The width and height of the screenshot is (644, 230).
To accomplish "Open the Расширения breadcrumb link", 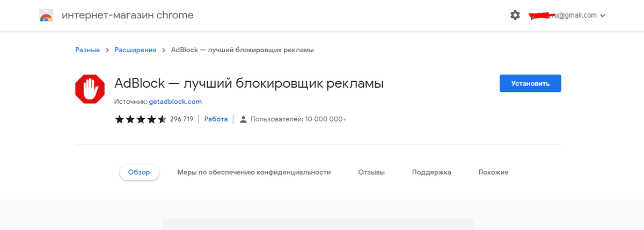I will (135, 50).
